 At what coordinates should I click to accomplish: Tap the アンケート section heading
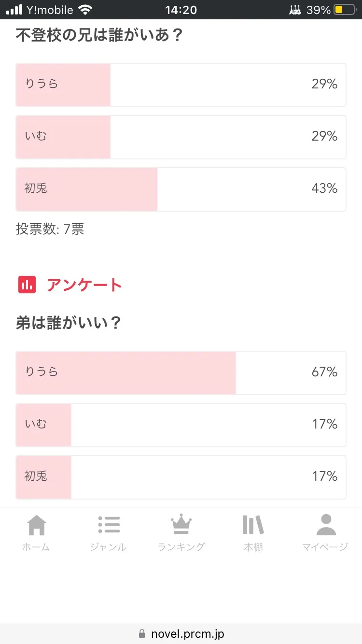pos(84,285)
